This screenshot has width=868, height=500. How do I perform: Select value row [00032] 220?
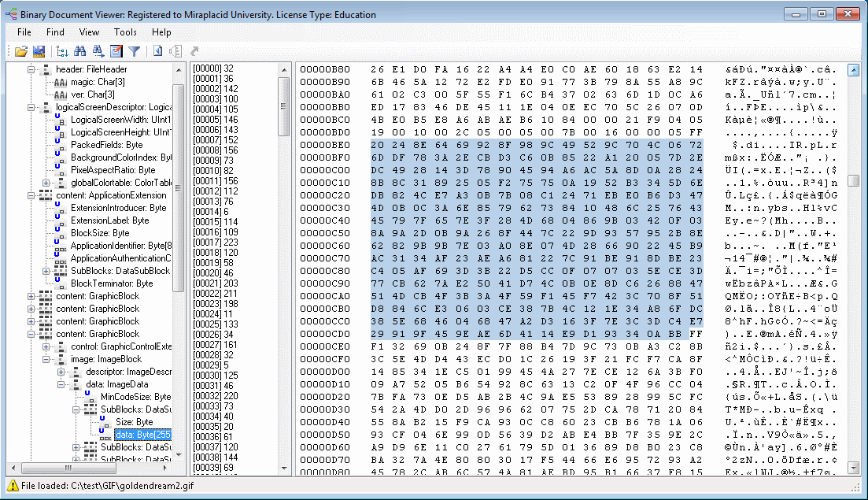[x=216, y=396]
